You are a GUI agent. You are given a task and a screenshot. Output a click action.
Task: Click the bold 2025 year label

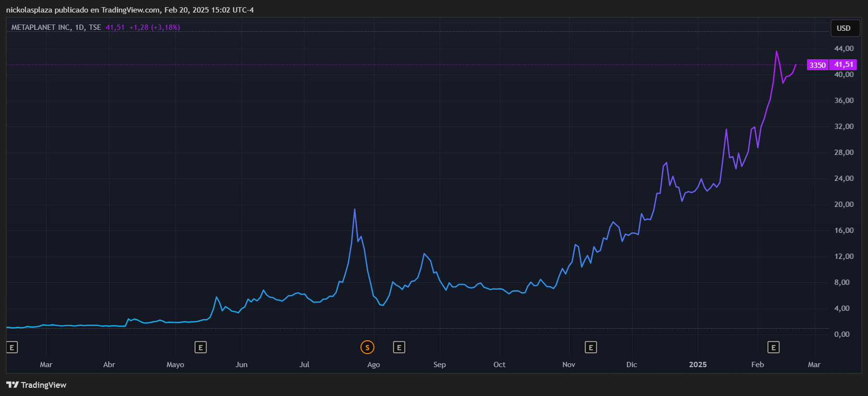point(698,365)
